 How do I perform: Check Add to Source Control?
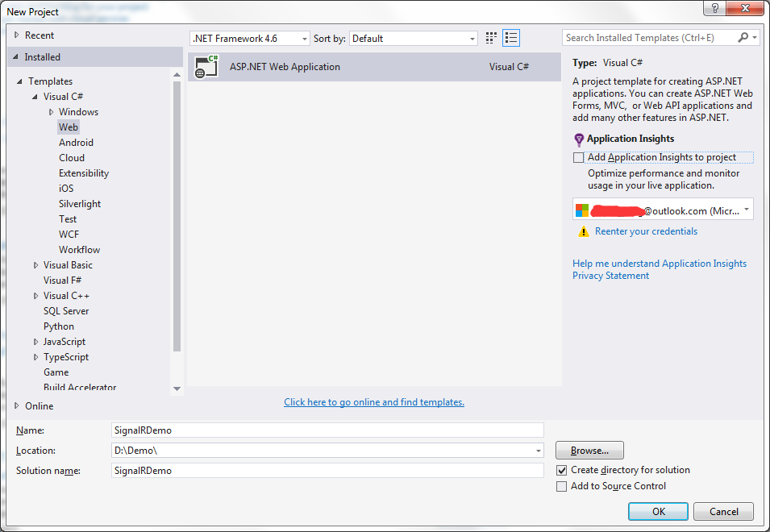(x=562, y=486)
